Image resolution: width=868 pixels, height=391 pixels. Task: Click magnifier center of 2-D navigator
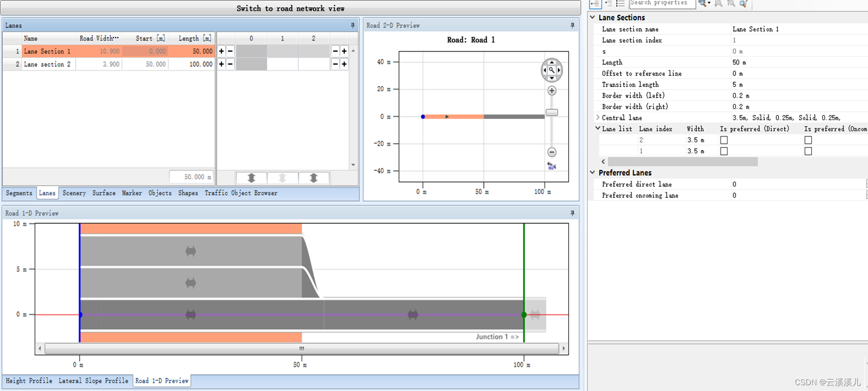point(552,70)
